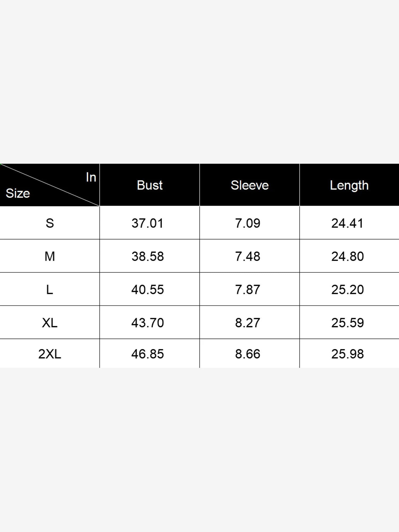Select the S size row label
This screenshot has height=532, width=399.
tap(50, 223)
